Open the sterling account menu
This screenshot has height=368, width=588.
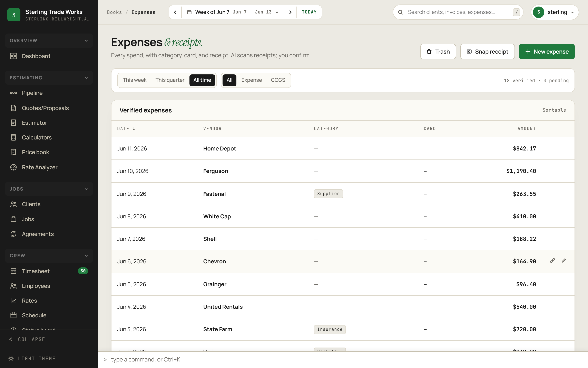(555, 12)
